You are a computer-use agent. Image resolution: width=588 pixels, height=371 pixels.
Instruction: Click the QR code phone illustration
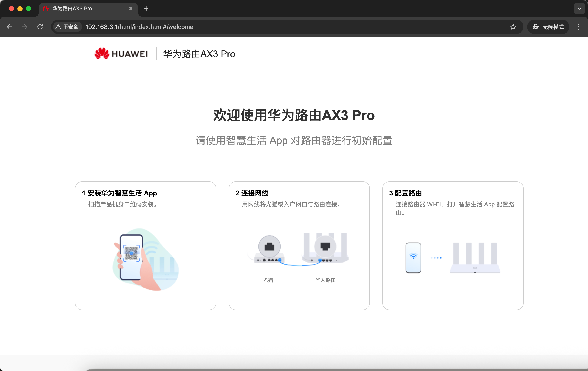[146, 259]
